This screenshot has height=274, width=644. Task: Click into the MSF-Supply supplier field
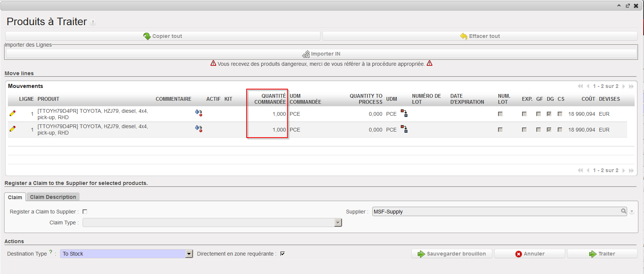[495, 212]
